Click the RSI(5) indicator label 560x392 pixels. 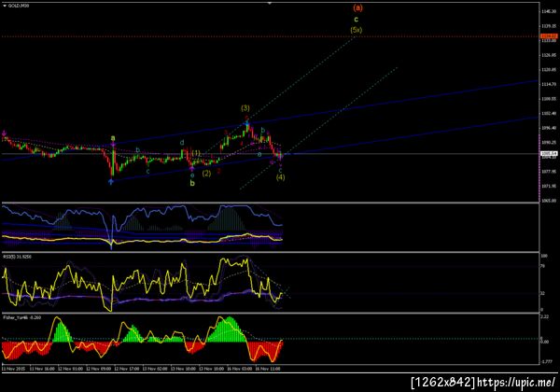[x=17, y=257]
